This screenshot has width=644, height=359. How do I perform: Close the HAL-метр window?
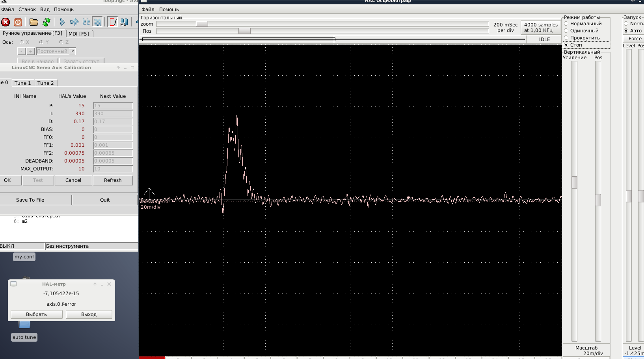tap(109, 284)
